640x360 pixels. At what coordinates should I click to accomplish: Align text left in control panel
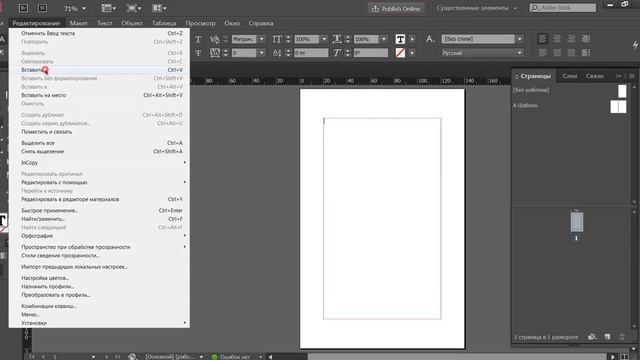pyautogui.click(x=542, y=39)
